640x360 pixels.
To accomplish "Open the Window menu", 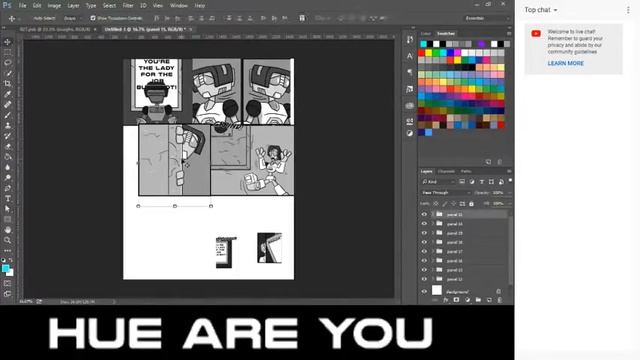I will 179,6.
